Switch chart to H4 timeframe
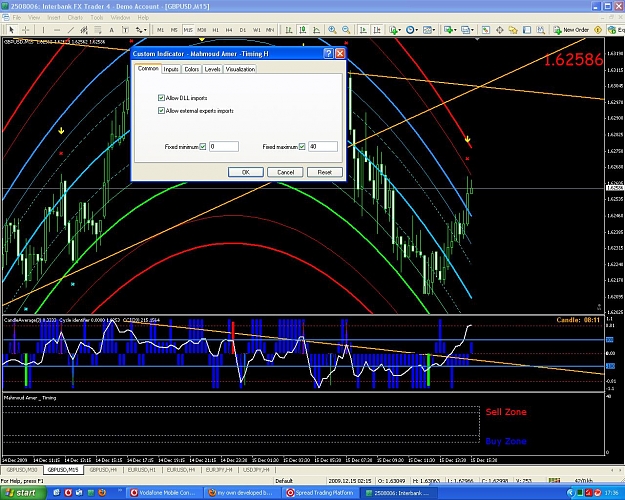 [229, 30]
